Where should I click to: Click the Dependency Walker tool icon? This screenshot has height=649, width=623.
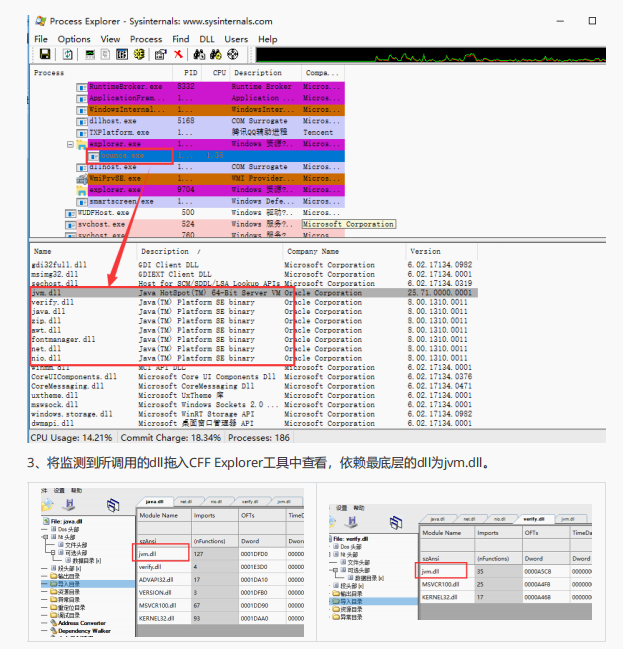[53, 631]
